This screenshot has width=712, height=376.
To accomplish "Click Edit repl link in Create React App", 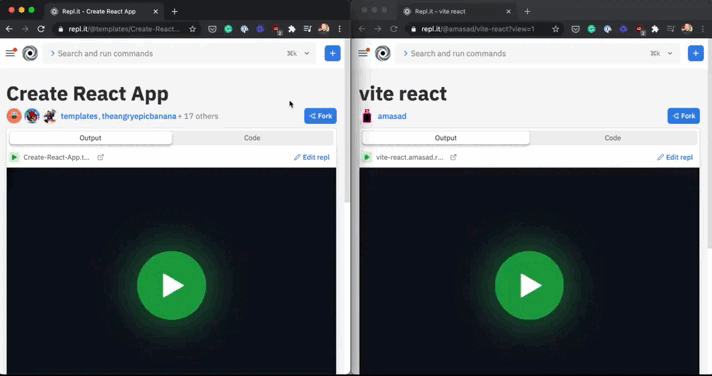I will (312, 157).
